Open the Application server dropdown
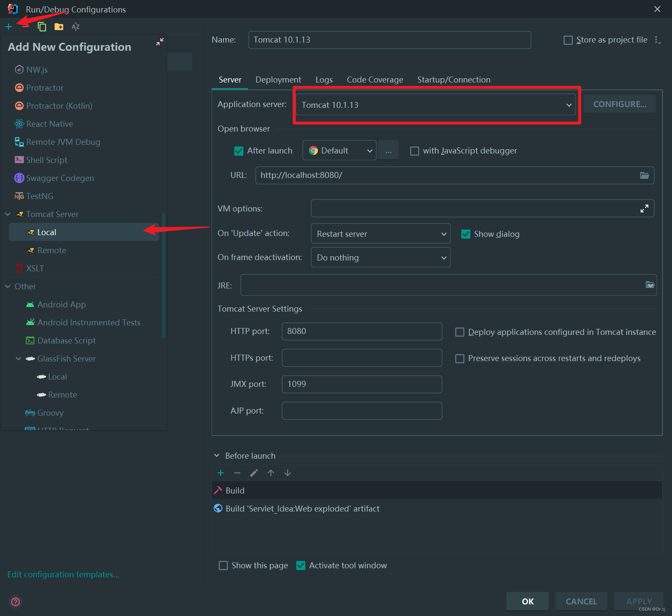The height and width of the screenshot is (616, 672). point(436,105)
